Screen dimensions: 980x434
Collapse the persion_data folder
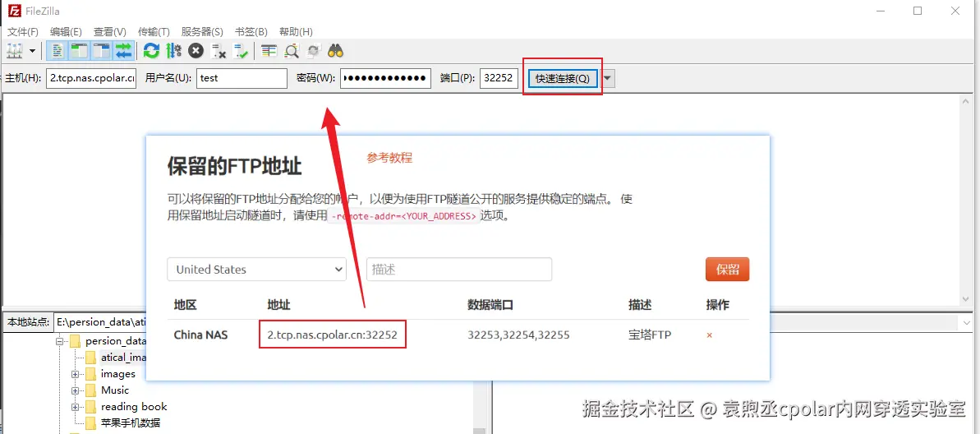pyautogui.click(x=60, y=341)
